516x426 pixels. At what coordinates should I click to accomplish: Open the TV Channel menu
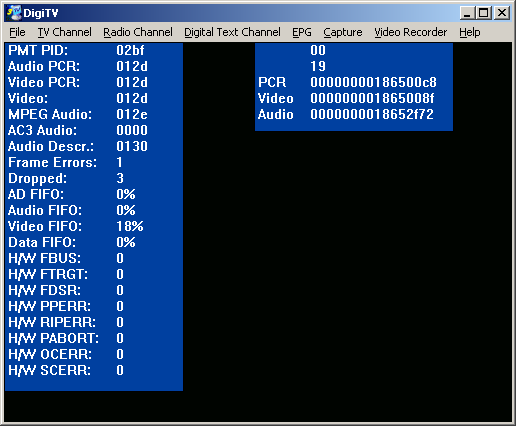[x=64, y=32]
